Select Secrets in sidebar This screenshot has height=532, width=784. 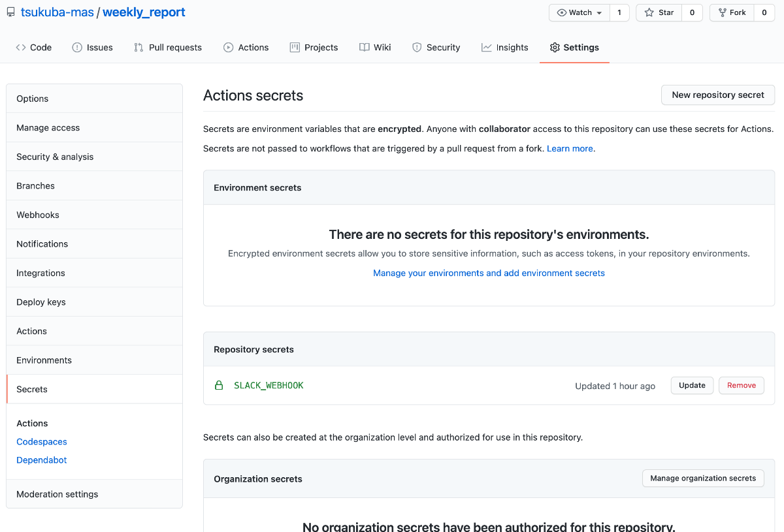pyautogui.click(x=94, y=389)
